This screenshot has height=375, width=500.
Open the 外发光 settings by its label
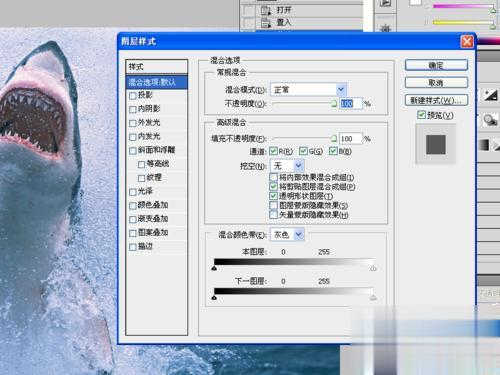tap(149, 123)
